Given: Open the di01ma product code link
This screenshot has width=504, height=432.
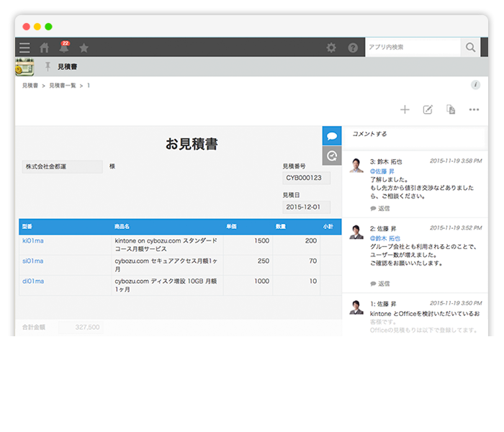Looking at the screenshot, I should tap(33, 282).
